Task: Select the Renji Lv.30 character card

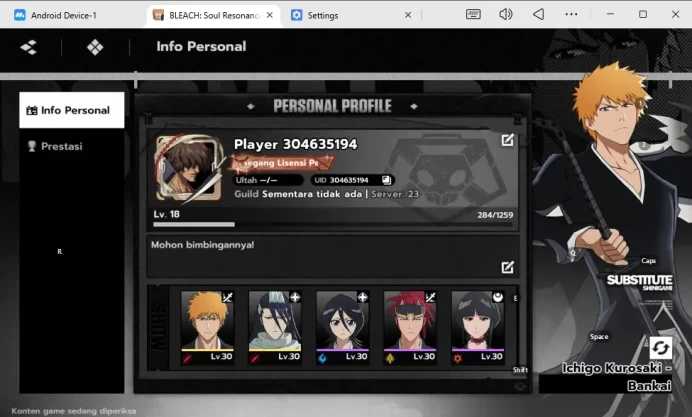Action: point(410,327)
